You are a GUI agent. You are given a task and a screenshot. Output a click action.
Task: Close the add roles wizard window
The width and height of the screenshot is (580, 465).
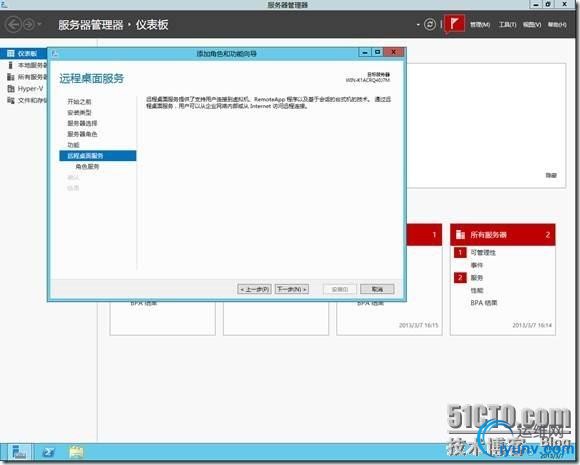394,52
